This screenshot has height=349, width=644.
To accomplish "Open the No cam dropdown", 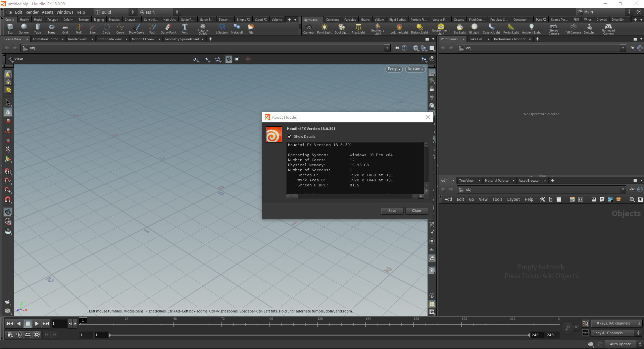I will tap(415, 69).
